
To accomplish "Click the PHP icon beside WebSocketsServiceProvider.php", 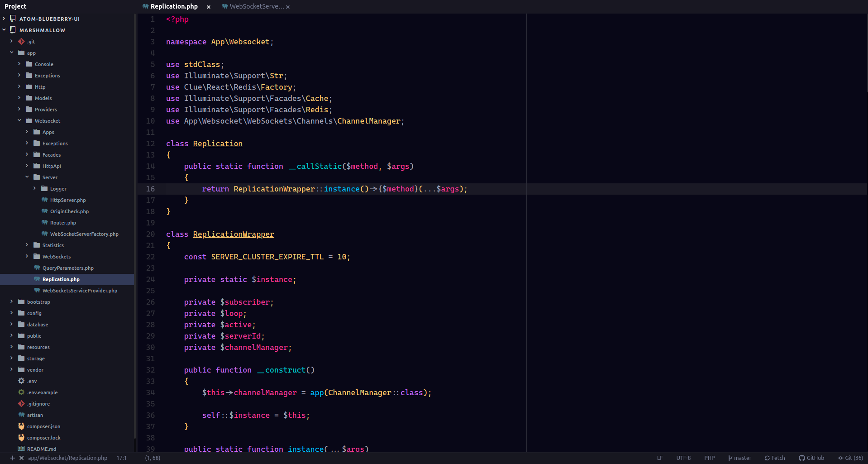I will [37, 291].
